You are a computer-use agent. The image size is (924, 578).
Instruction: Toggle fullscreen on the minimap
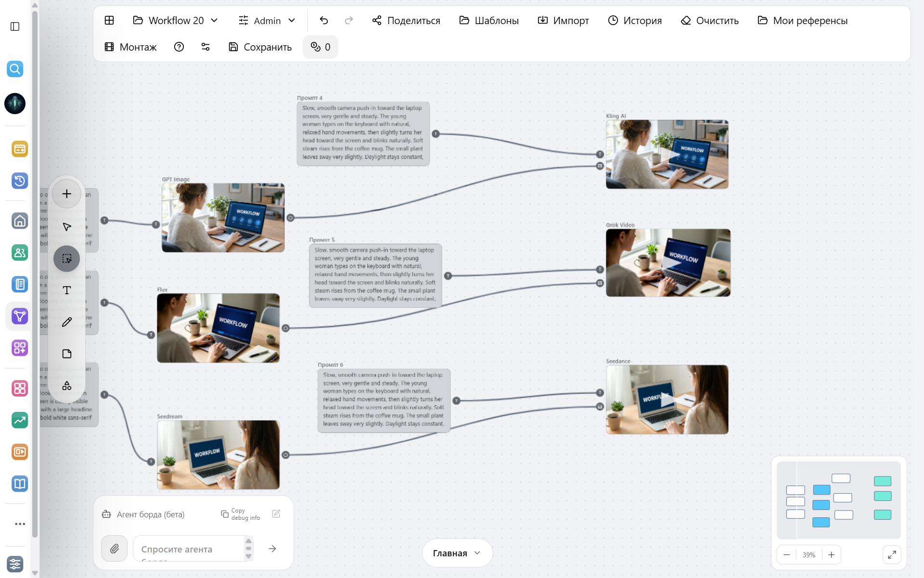click(892, 555)
